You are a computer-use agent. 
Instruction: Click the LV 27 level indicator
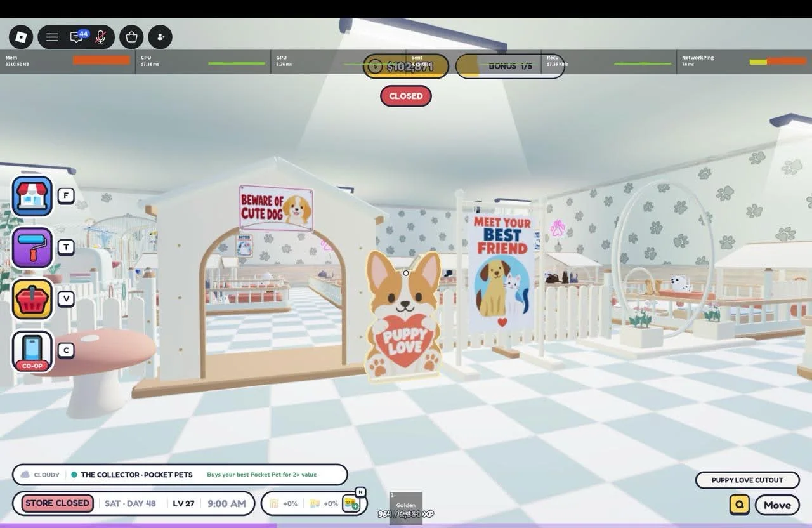point(183,503)
